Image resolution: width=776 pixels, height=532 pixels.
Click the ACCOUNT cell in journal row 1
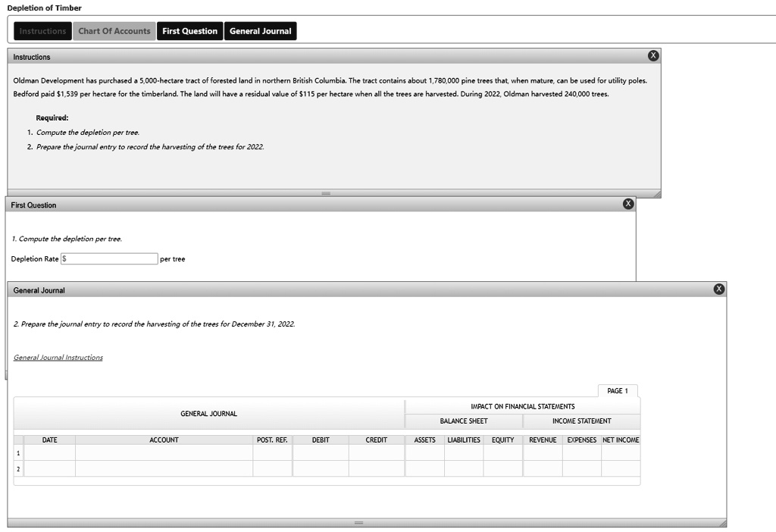164,452
